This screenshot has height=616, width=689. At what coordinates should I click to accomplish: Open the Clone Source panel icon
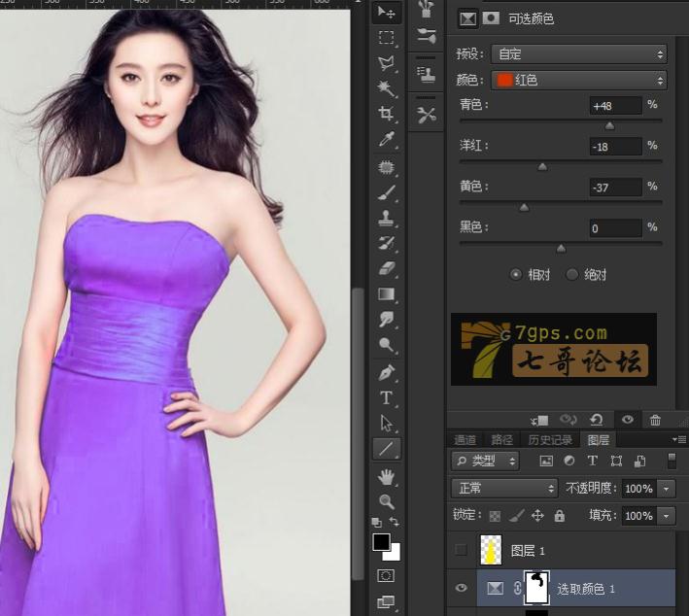tap(426, 76)
